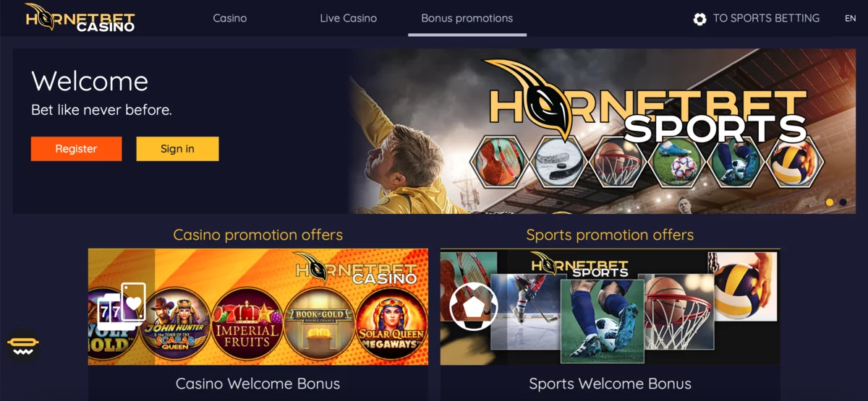Click the HornetBet Casino logo
Screen dimensions: 868x401
tap(80, 17)
